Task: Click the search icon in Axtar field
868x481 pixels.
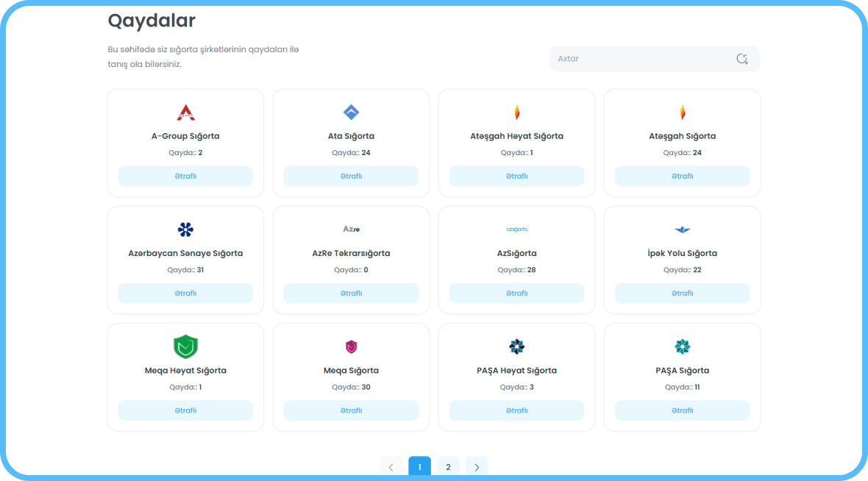Action: 741,59
